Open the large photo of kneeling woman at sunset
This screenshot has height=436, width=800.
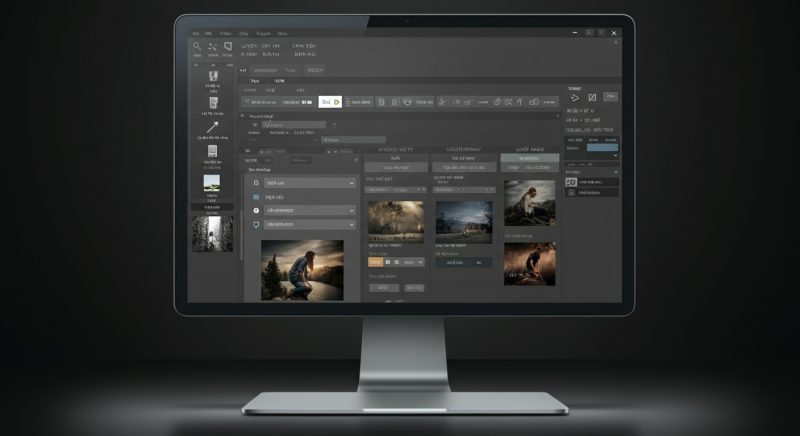[x=302, y=270]
